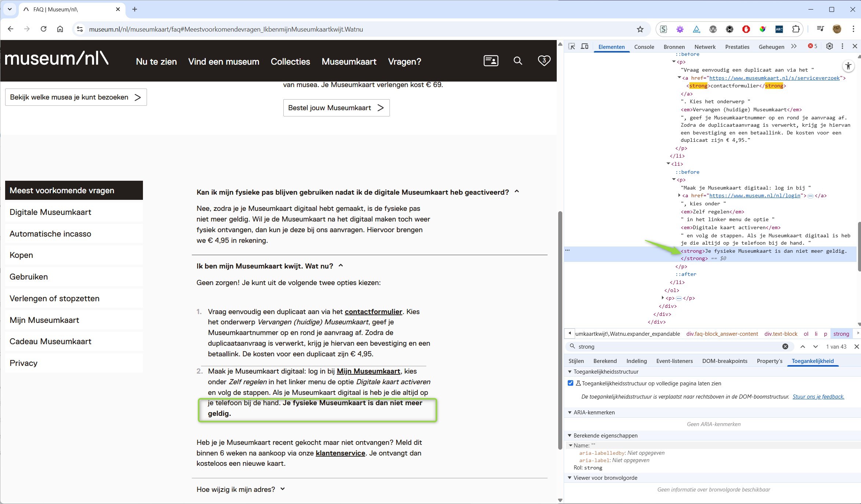861x504 pixels.
Task: Open the Berekend pane tab
Action: [x=605, y=361]
